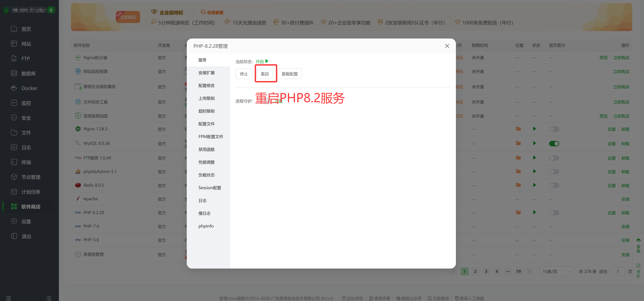Open the scheduled tasks (计划任务) icon
This screenshot has height=301, width=644.
[x=14, y=192]
